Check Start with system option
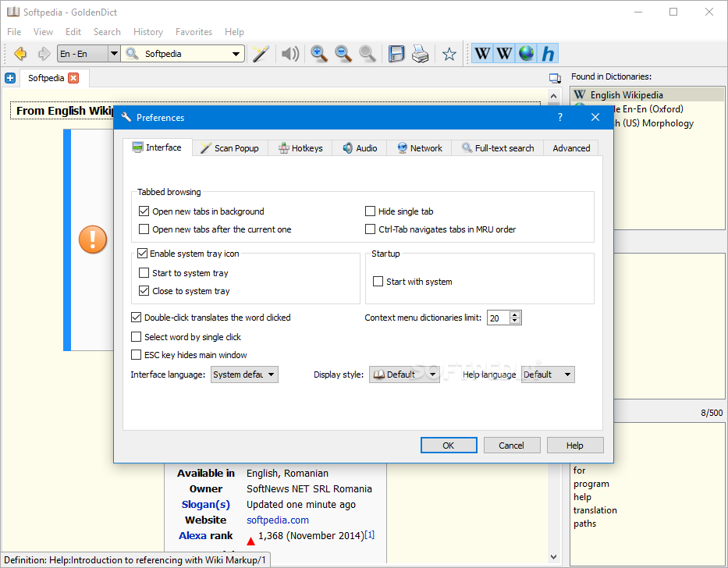 tap(378, 282)
